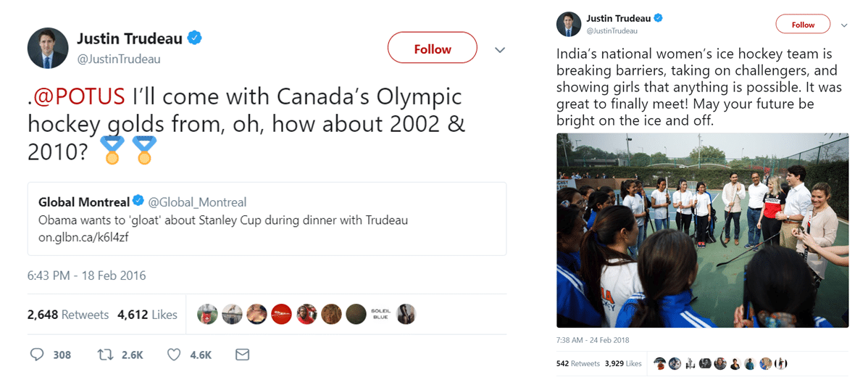Screen dimensions: 868x385
Task: Open the hockey team photo in right tweet
Action: (x=703, y=231)
